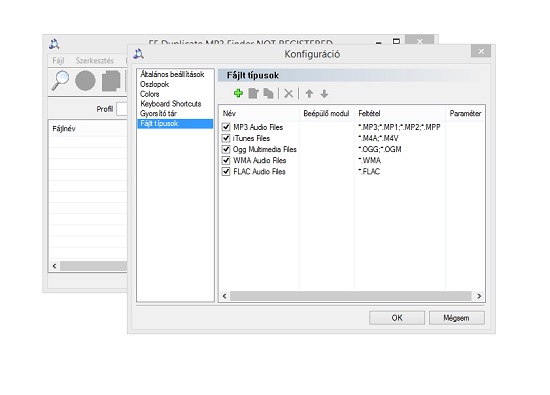
Task: Uncheck the WMA Audio Files checkbox
Action: coord(226,160)
